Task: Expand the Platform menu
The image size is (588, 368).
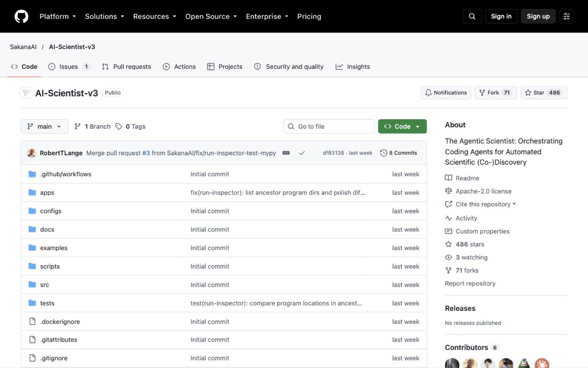Action: point(58,16)
